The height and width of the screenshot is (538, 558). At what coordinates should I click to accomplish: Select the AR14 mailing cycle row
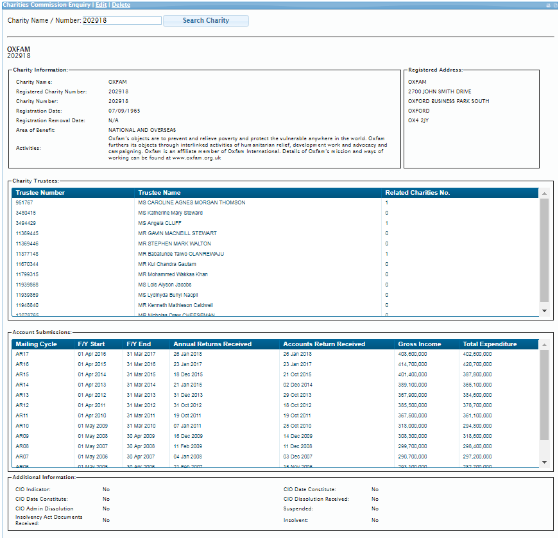(275, 385)
